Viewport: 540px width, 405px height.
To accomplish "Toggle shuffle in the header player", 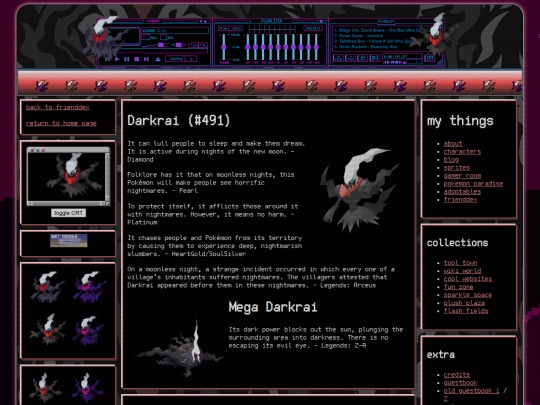I will click(x=176, y=59).
